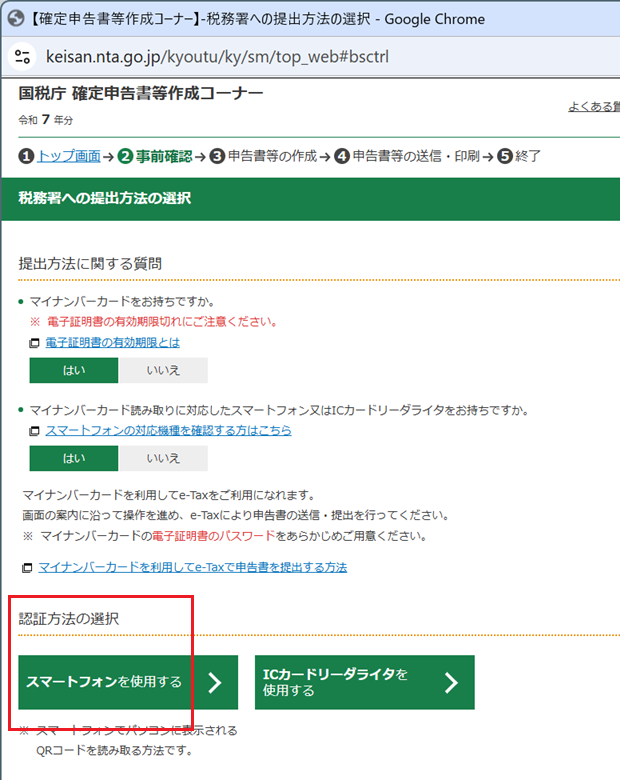Open スマートフォンの対応機種を確認する方はこちら link

click(168, 431)
